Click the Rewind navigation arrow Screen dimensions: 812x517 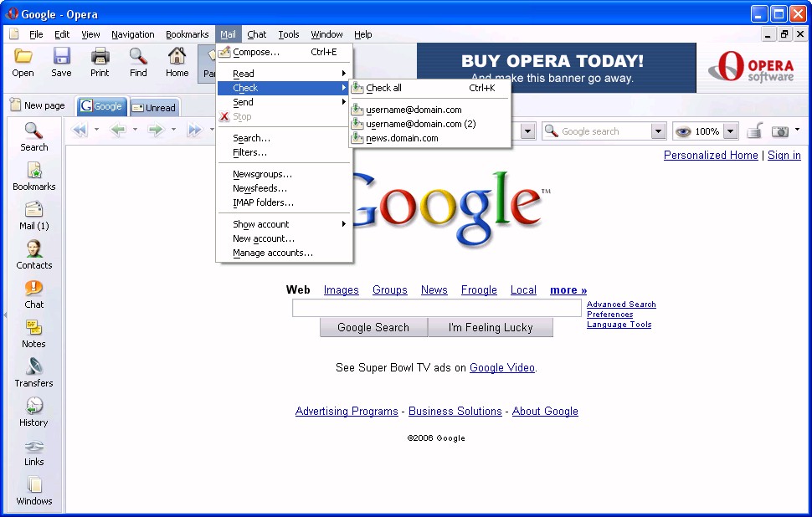click(x=80, y=130)
